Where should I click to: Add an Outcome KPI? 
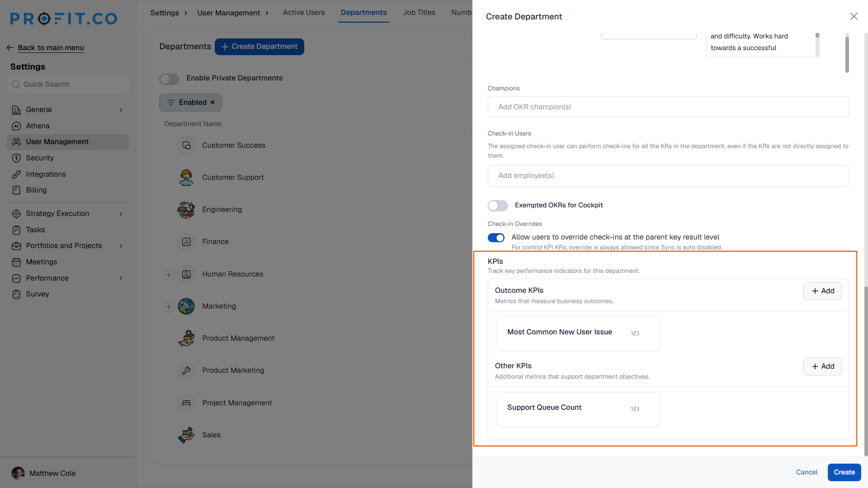coord(822,291)
